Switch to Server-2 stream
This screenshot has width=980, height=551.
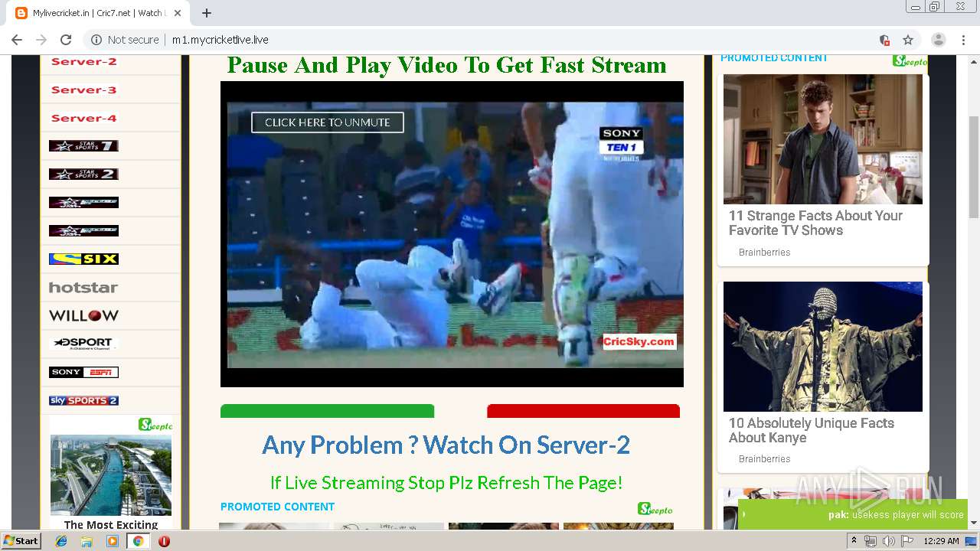click(x=83, y=62)
